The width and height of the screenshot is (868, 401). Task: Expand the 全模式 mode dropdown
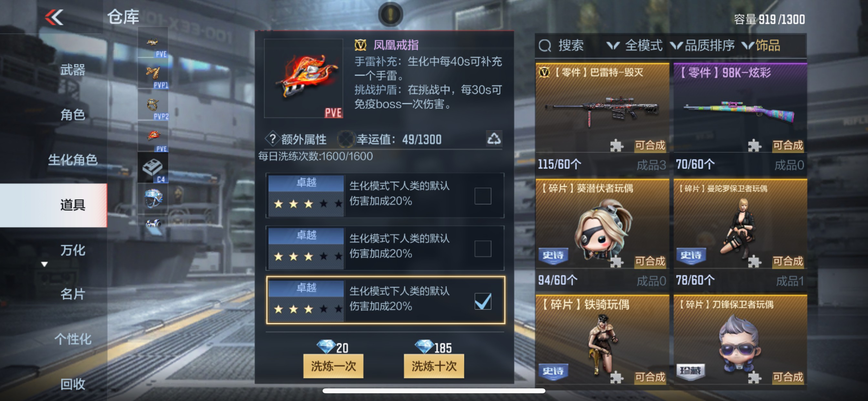point(635,45)
